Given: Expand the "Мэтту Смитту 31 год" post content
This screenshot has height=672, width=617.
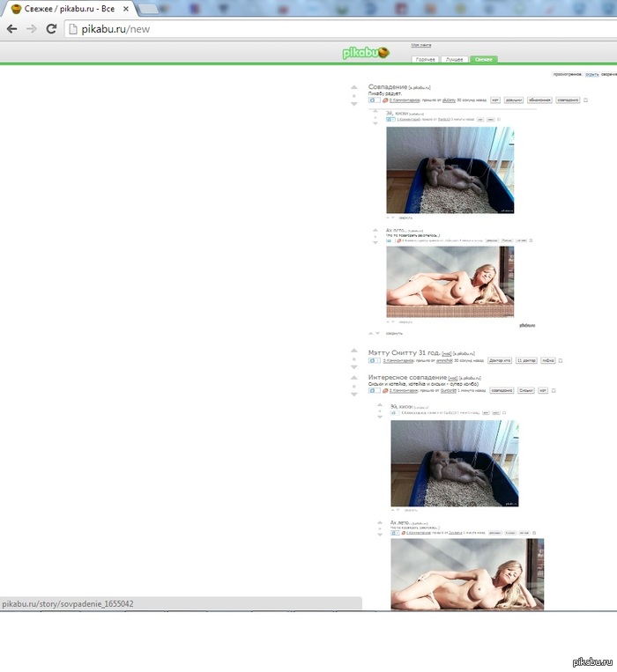Looking at the screenshot, I should pos(374,360).
